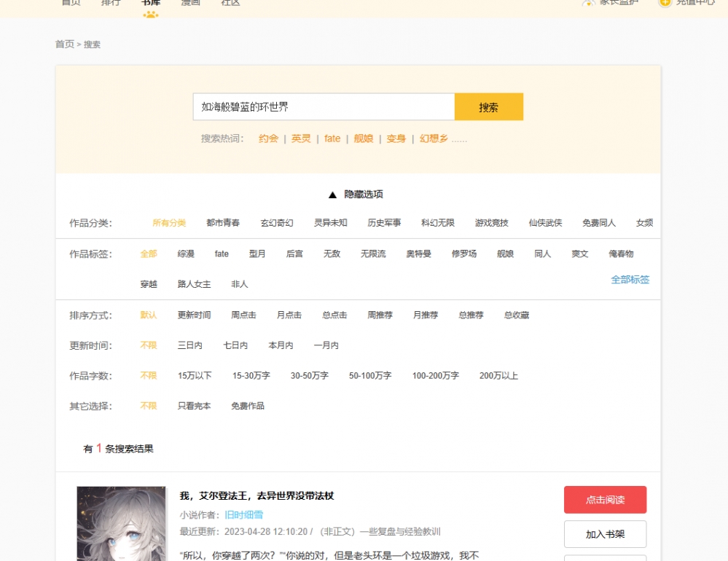This screenshot has height=561, width=728.
Task: Click the red 点击阅读 button
Action: [x=605, y=500]
